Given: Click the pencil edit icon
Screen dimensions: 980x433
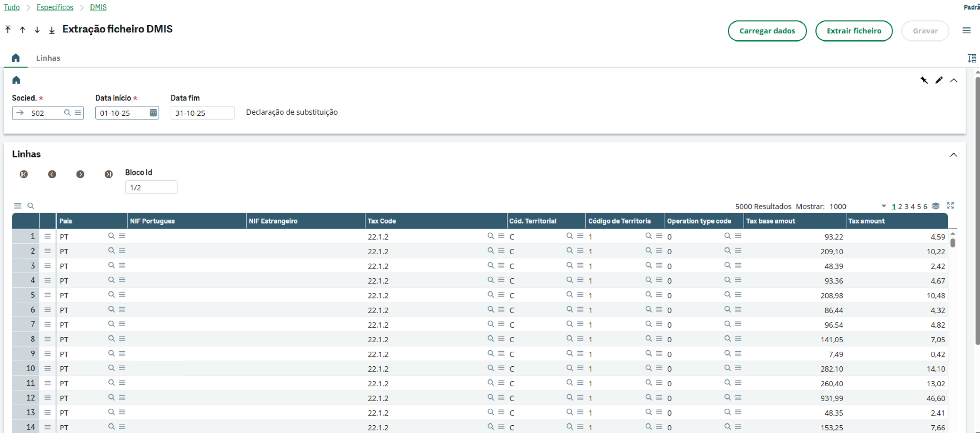Looking at the screenshot, I should (x=939, y=80).
